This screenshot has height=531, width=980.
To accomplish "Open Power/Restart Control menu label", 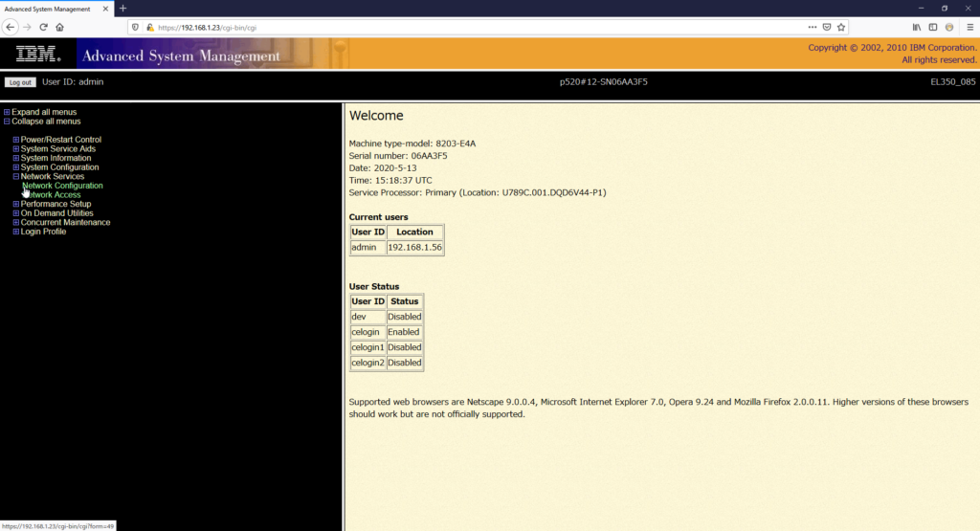I will (60, 140).
